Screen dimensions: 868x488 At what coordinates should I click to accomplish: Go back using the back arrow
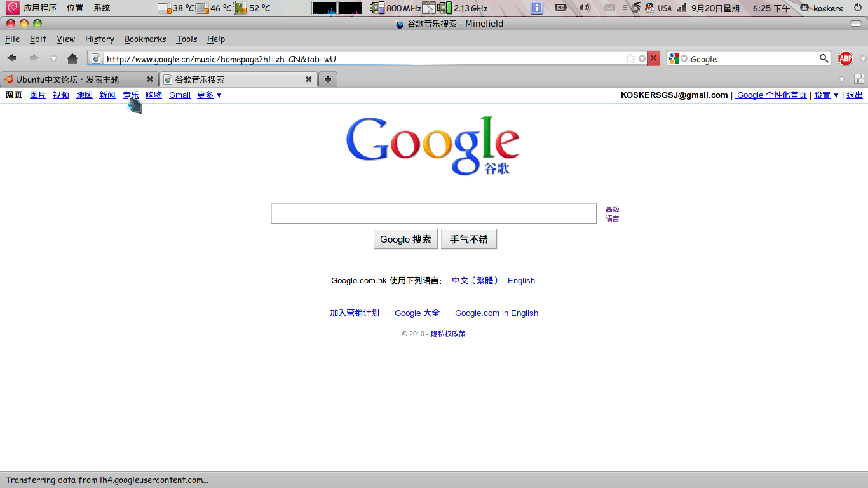[11, 58]
